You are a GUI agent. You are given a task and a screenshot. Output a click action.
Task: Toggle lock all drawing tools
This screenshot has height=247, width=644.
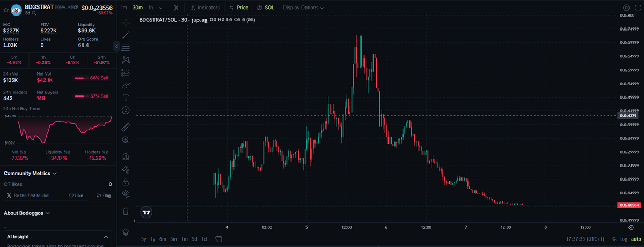point(126,182)
